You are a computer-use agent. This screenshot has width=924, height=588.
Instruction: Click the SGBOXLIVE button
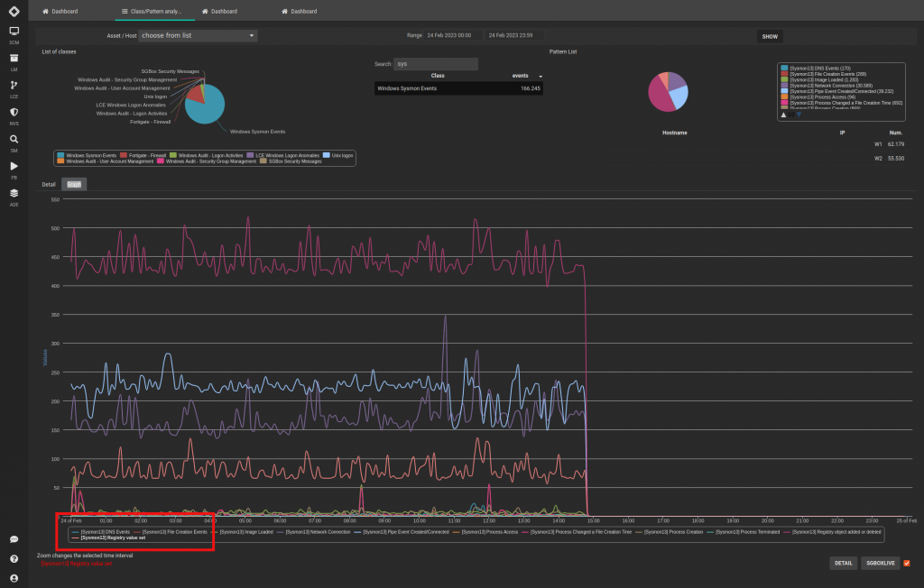(x=881, y=564)
